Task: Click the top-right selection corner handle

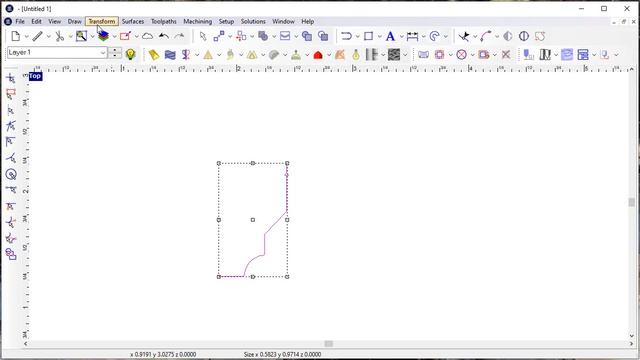Action: 287,163
